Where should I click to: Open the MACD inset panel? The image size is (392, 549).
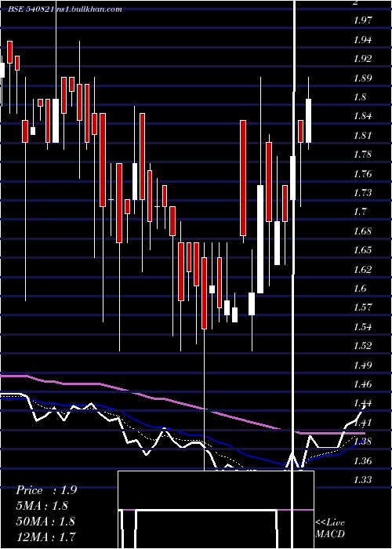pyautogui.click(x=216, y=510)
